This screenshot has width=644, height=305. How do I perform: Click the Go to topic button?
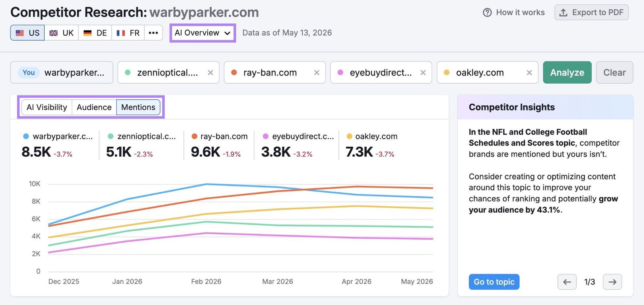click(494, 282)
